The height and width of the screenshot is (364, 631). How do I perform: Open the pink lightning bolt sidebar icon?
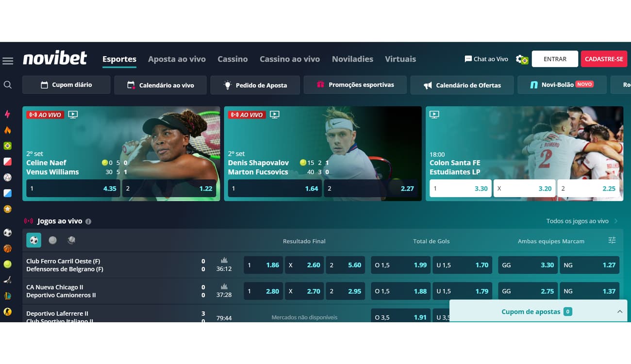click(x=7, y=115)
